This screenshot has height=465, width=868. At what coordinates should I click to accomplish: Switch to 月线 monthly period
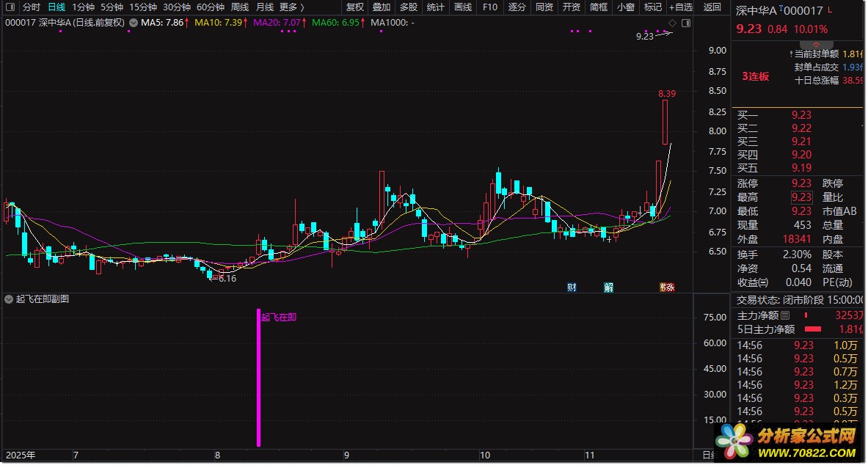[265, 7]
